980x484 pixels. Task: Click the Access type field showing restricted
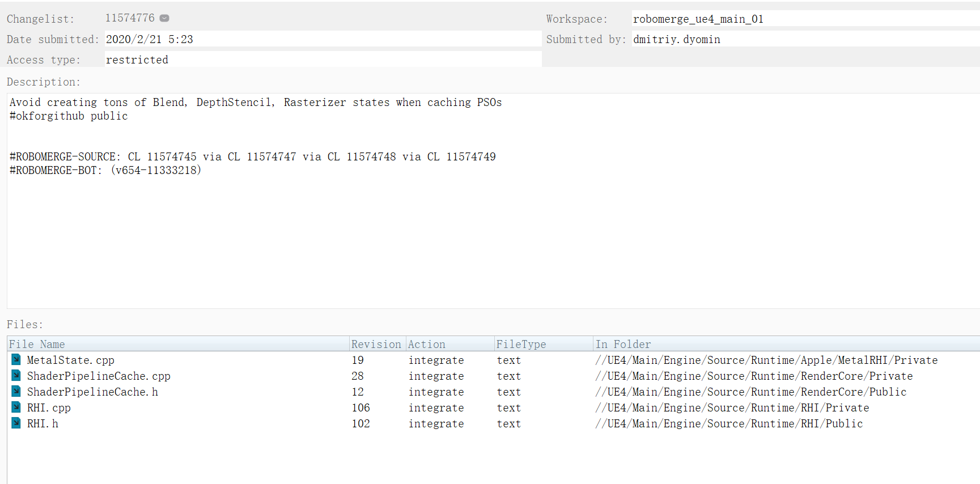click(323, 60)
